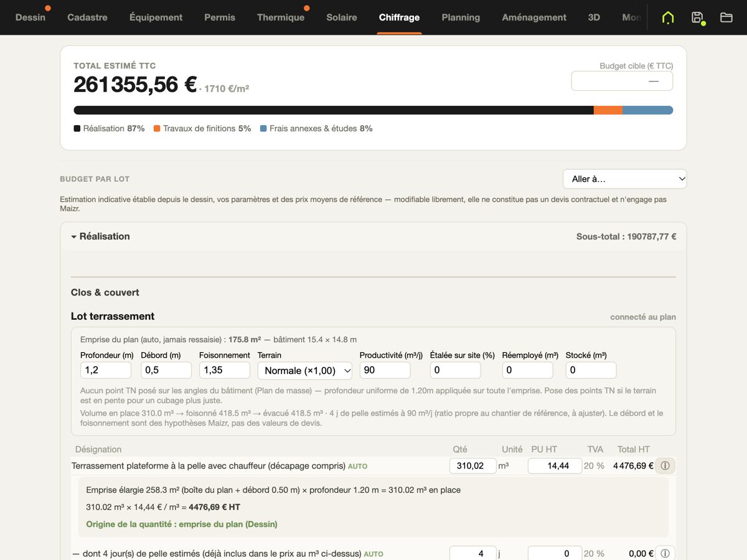Show info for Terrassement plateforme row
This screenshot has width=747, height=560.
[665, 465]
